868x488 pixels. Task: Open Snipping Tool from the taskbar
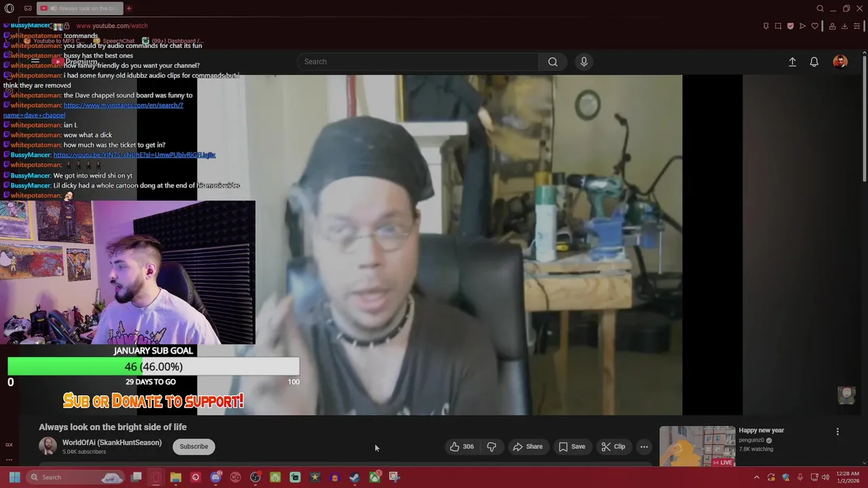[394, 477]
